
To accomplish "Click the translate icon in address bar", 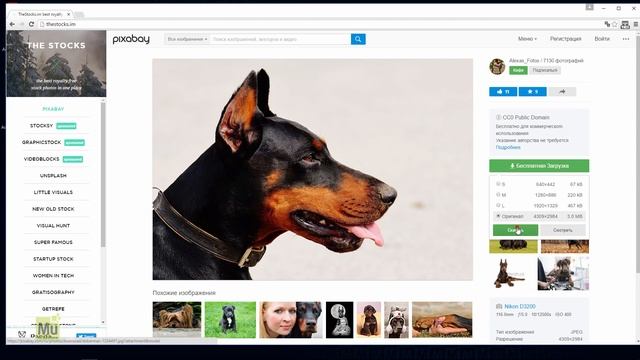I will pos(607,24).
